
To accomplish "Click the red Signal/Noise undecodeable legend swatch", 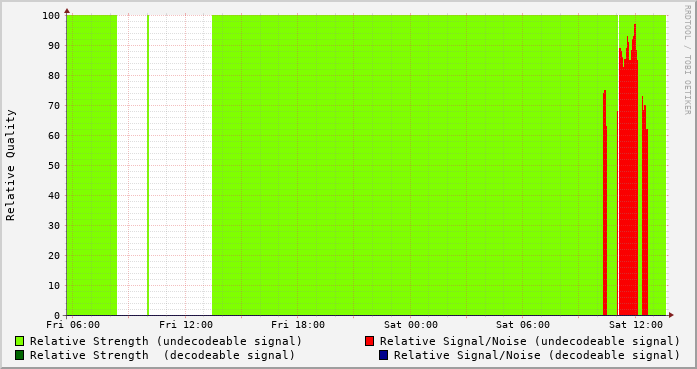I will [x=369, y=341].
